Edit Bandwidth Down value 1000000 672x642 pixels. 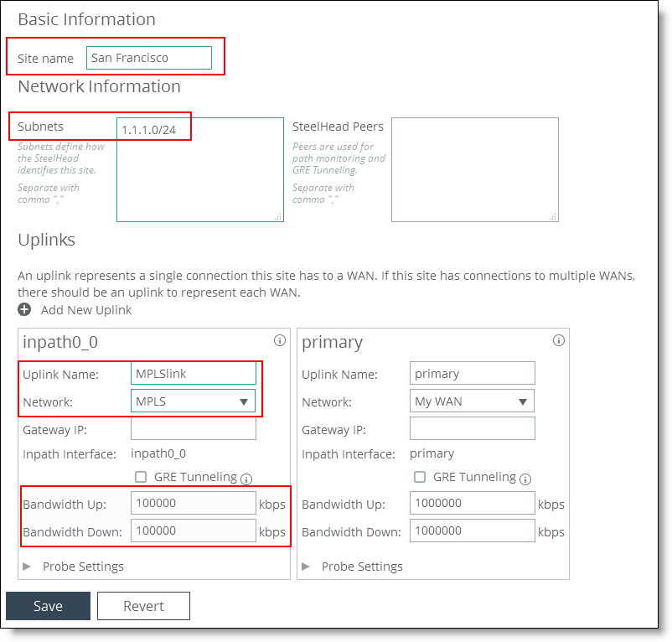coord(473,531)
